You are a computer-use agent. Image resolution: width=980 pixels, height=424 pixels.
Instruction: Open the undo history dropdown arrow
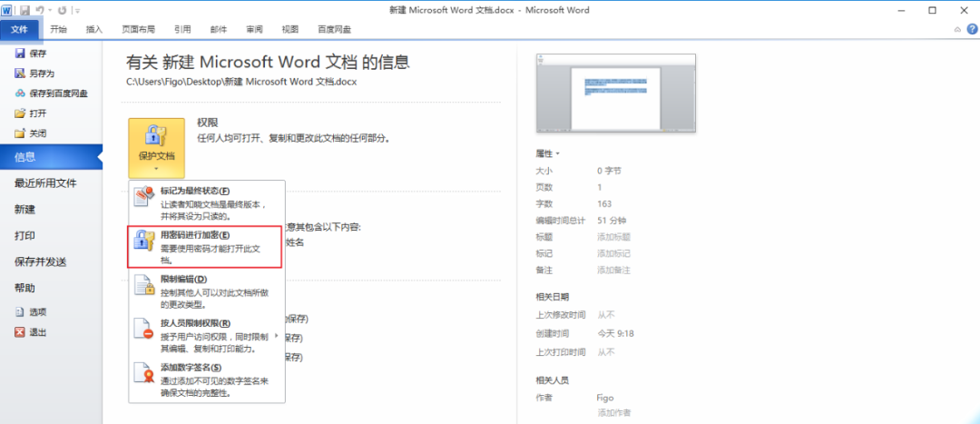[x=49, y=11]
